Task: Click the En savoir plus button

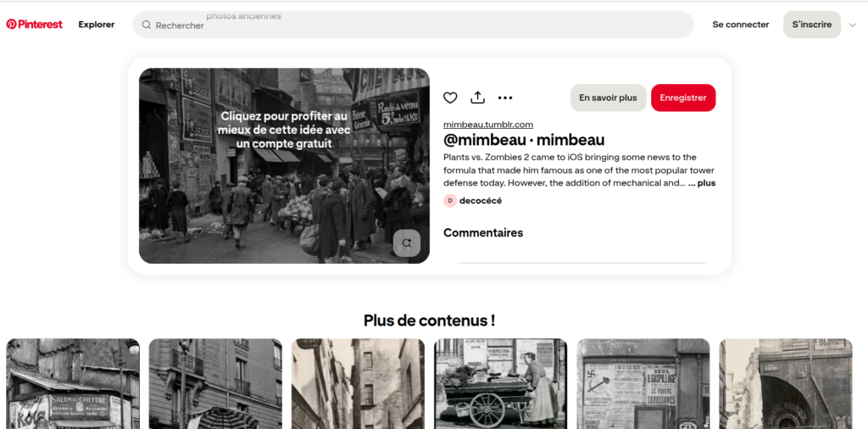Action: pos(608,97)
